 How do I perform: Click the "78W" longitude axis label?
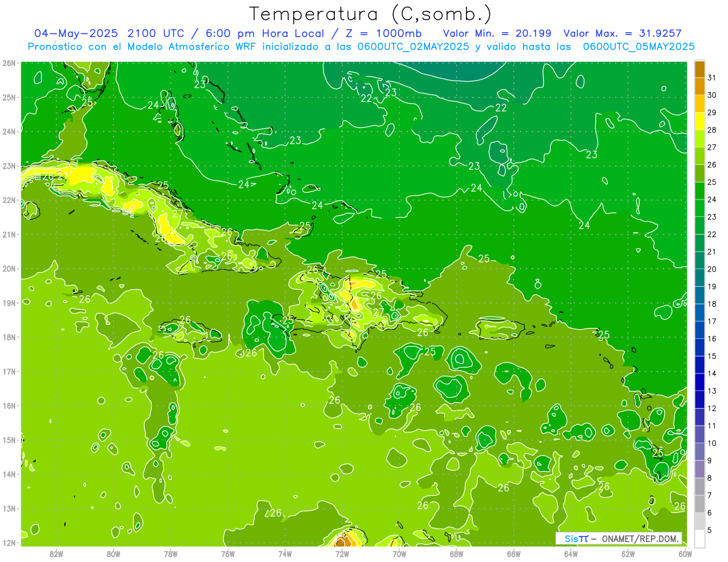coord(170,554)
